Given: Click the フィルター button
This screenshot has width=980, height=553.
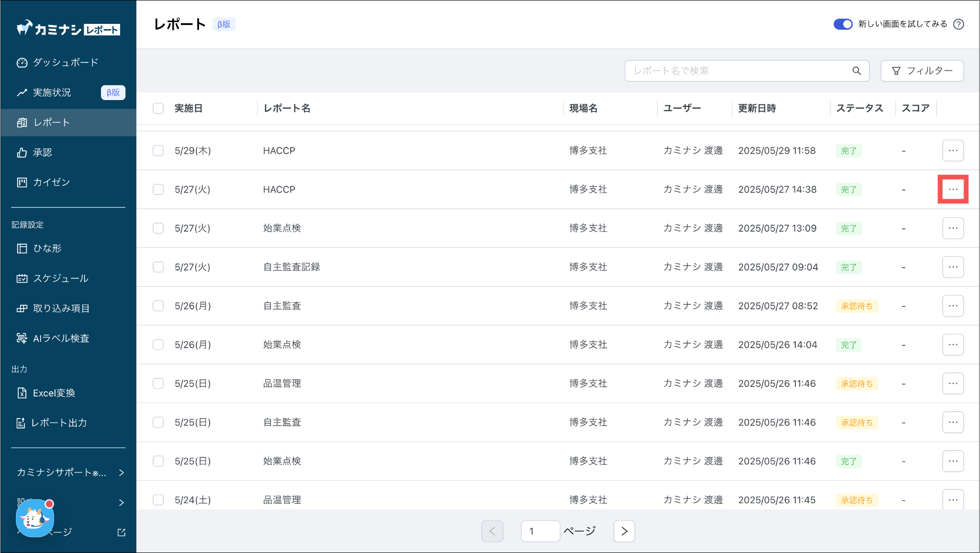Looking at the screenshot, I should point(922,71).
